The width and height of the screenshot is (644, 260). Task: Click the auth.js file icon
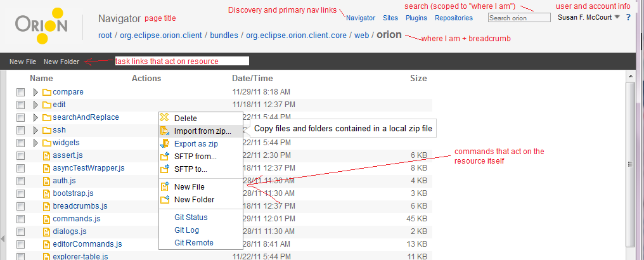(x=47, y=181)
